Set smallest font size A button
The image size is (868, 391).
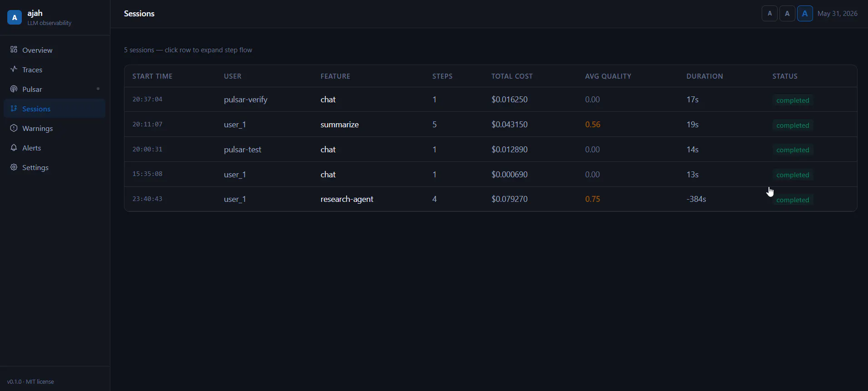(x=769, y=14)
